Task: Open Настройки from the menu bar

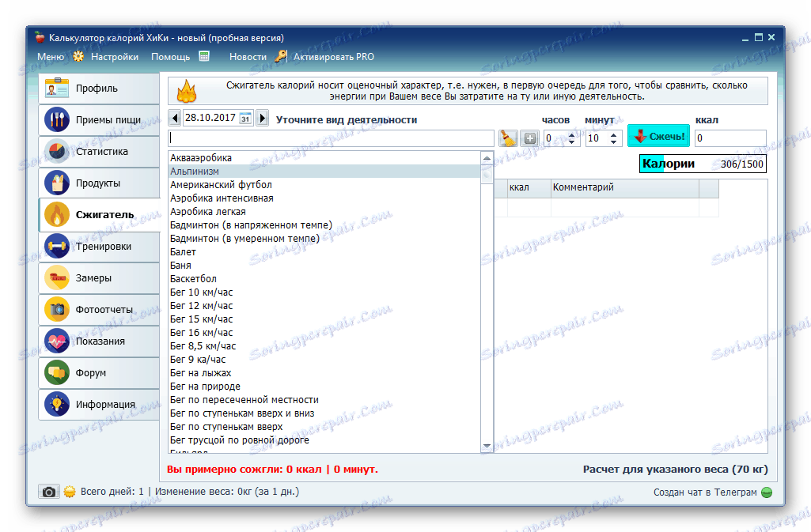Action: pos(114,57)
